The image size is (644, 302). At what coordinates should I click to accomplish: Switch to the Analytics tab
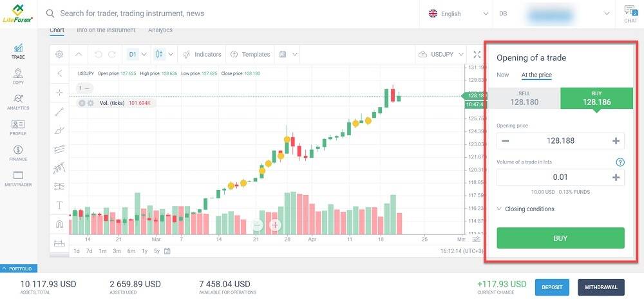160,30
